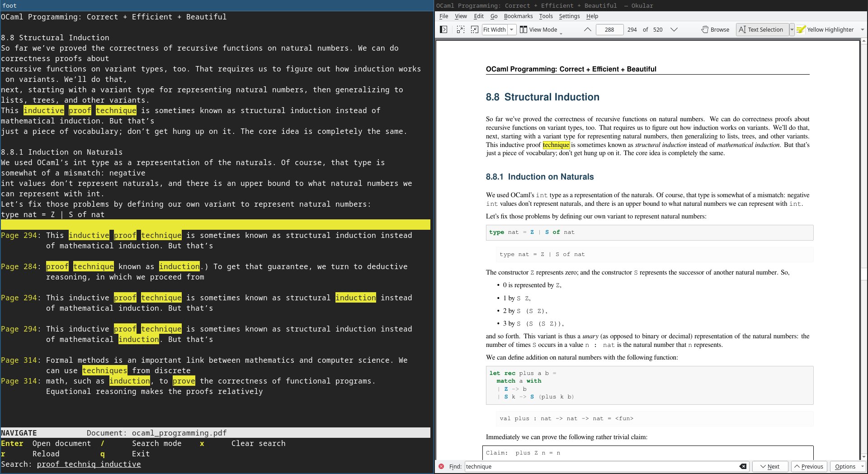Open the Bookmarks menu
The height and width of the screenshot is (474, 868).
pyautogui.click(x=518, y=16)
